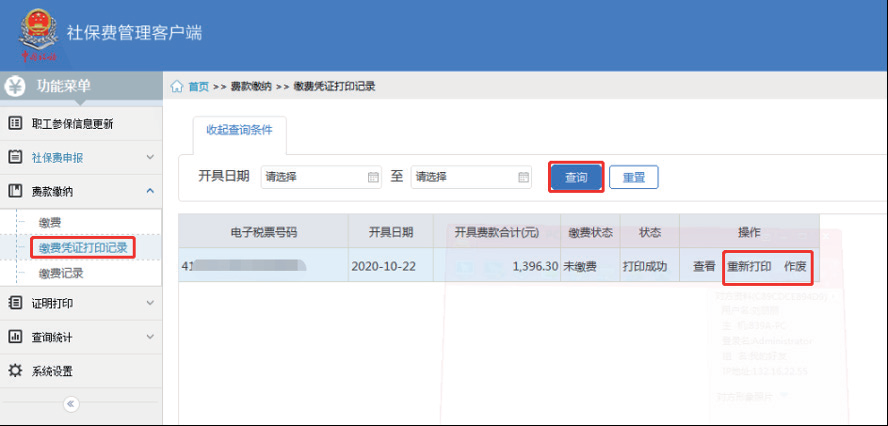
Task: Expand the 社保费申报 menu chevron
Action: pyautogui.click(x=150, y=157)
